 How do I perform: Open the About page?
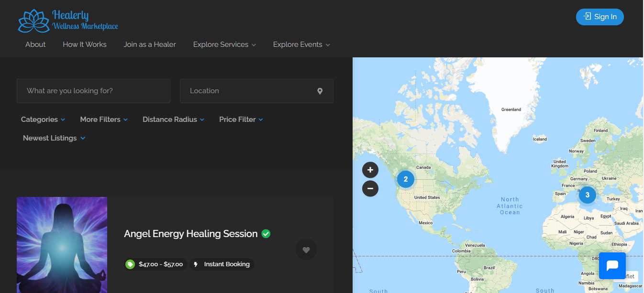(x=35, y=44)
